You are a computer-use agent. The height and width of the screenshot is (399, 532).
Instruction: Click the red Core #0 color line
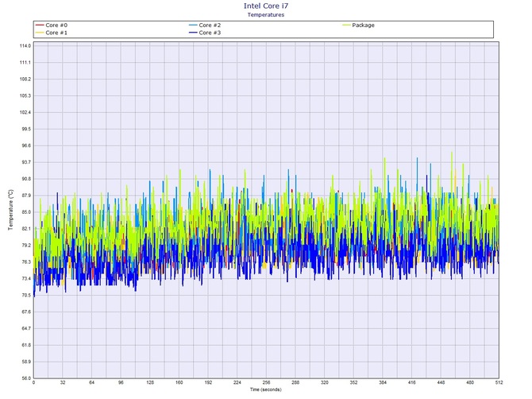coord(40,25)
